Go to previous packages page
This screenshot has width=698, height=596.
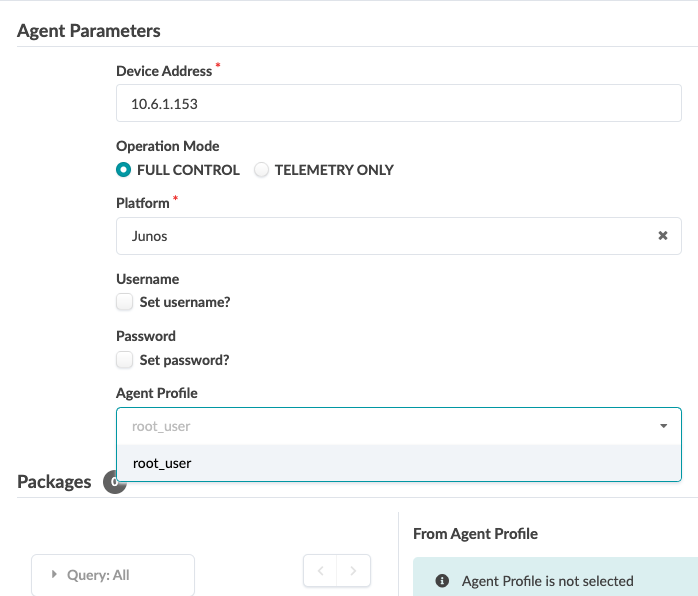[321, 571]
